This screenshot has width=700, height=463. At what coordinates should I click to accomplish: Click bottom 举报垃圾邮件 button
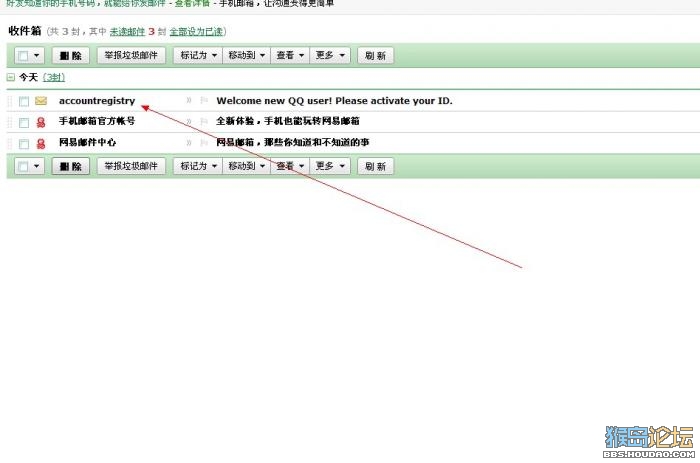click(131, 166)
